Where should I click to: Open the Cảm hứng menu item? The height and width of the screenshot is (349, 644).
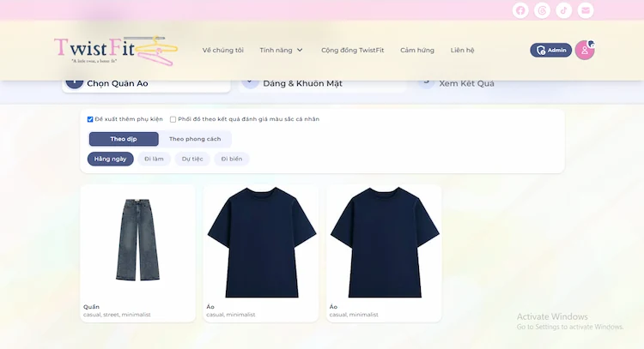[416, 50]
